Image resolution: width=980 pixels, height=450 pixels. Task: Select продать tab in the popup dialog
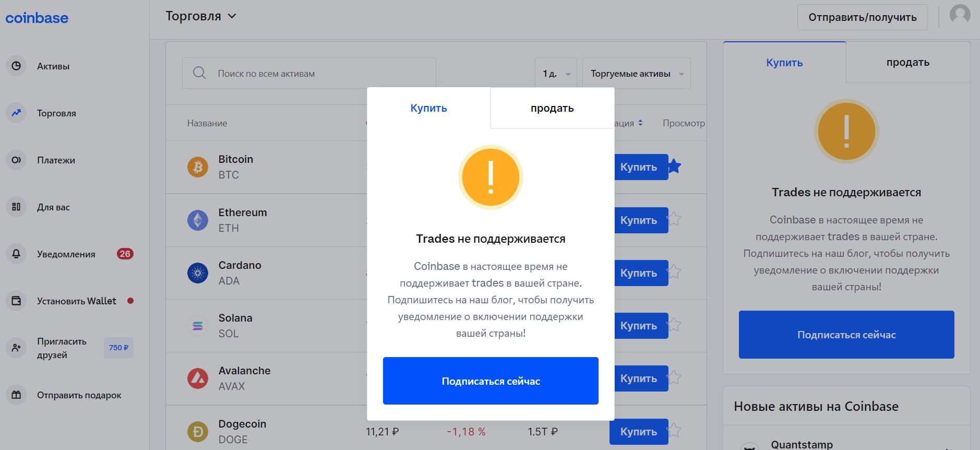[552, 108]
